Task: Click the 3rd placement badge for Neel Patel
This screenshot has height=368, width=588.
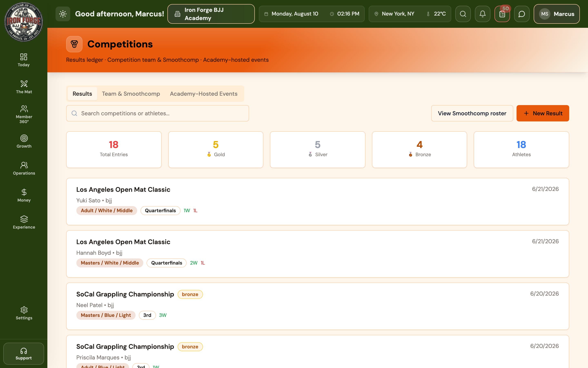Action: pyautogui.click(x=147, y=315)
